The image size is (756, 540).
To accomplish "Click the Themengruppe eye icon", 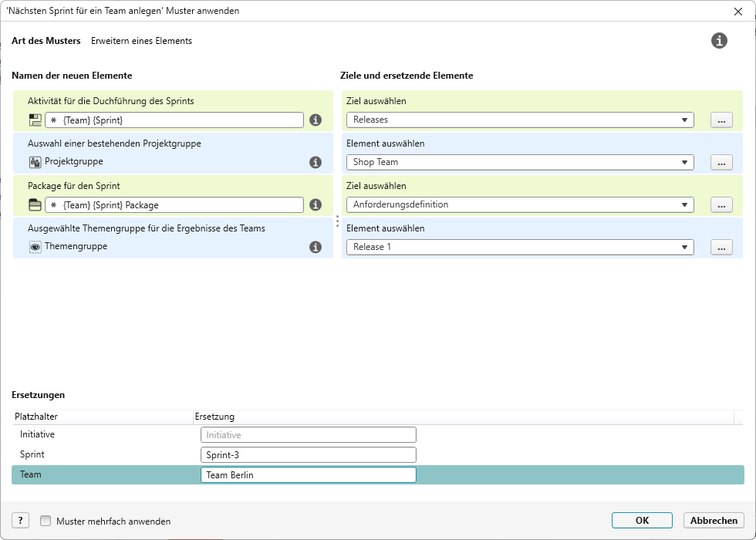I will click(35, 247).
